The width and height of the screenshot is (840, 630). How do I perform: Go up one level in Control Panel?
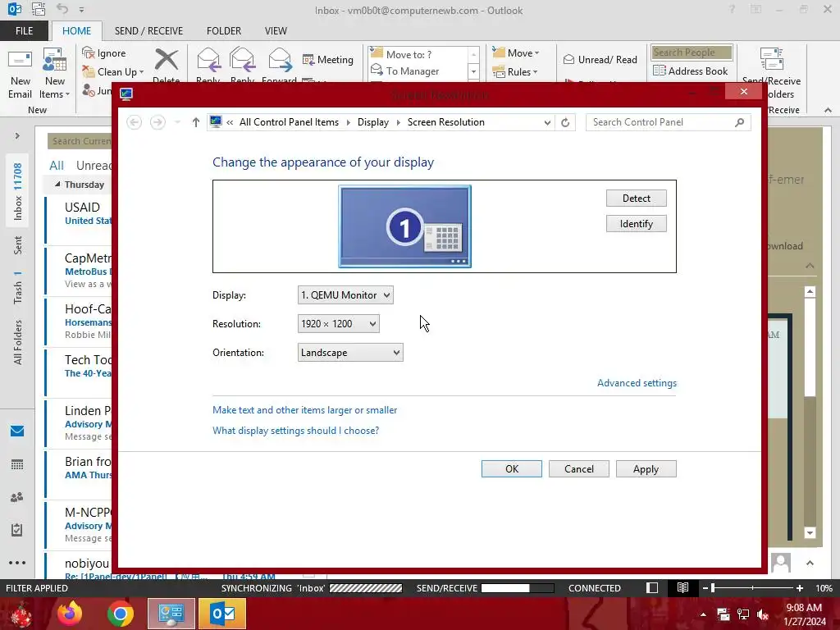[x=195, y=122]
